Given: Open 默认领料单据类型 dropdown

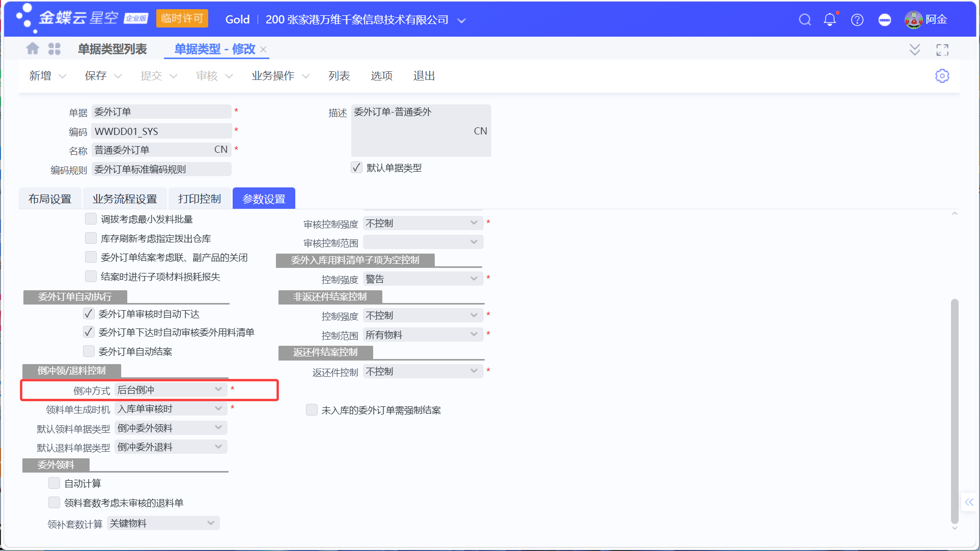Looking at the screenshot, I should click(171, 428).
